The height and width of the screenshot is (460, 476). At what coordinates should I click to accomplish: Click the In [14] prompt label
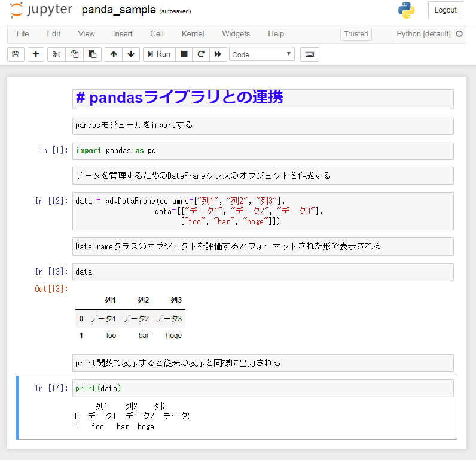click(x=51, y=388)
